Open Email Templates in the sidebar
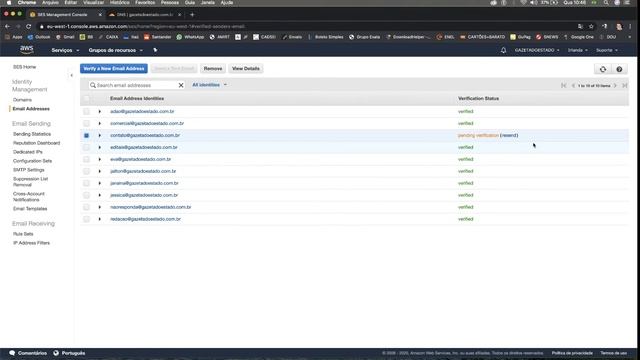 point(30,209)
